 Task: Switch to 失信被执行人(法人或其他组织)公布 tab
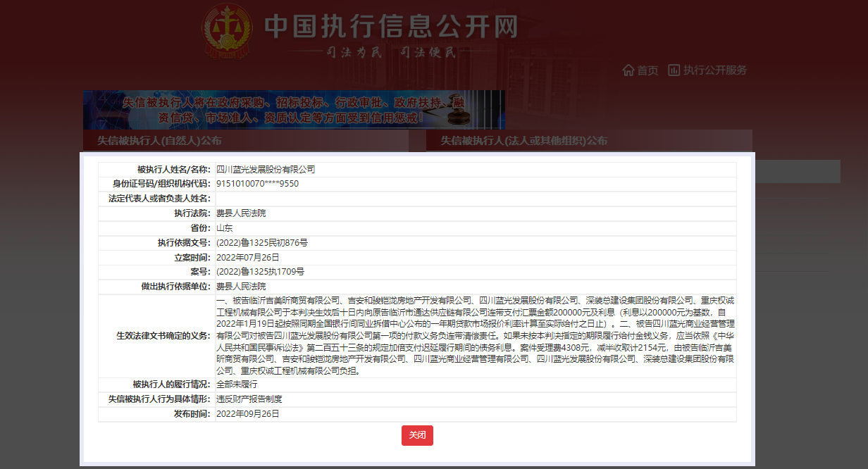click(x=590, y=141)
